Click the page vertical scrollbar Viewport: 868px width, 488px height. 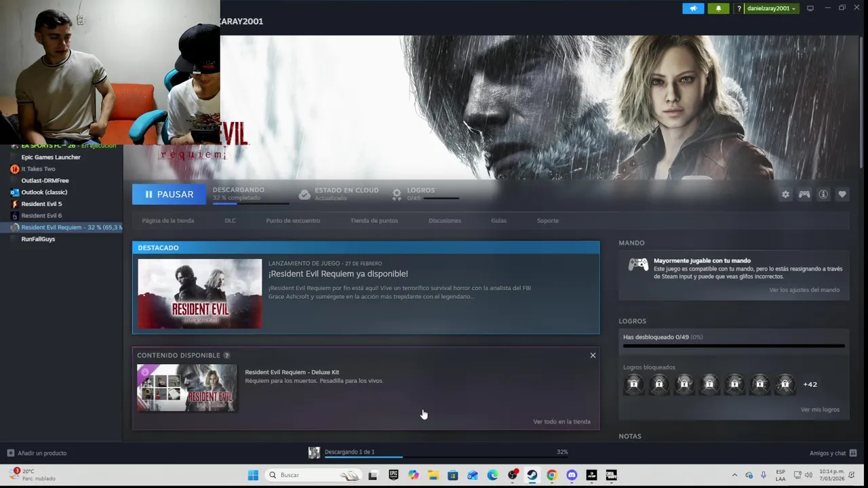861,102
